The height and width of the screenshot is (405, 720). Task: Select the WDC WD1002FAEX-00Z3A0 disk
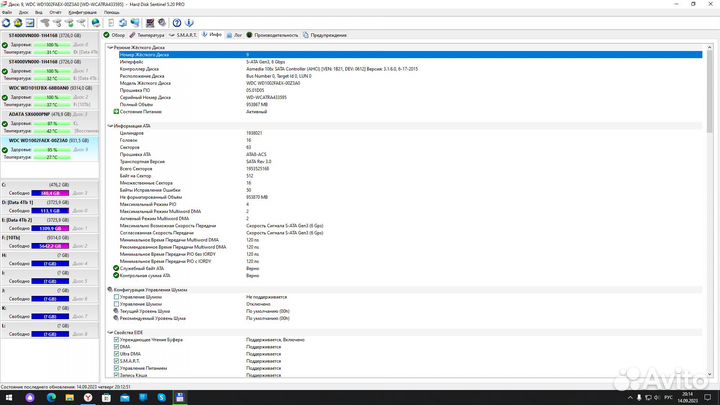point(50,148)
